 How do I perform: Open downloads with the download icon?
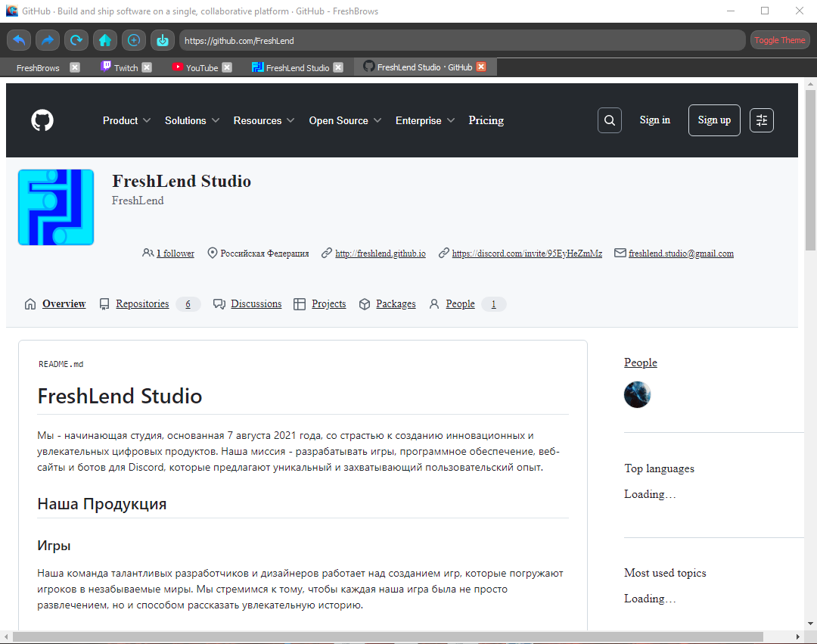point(163,40)
